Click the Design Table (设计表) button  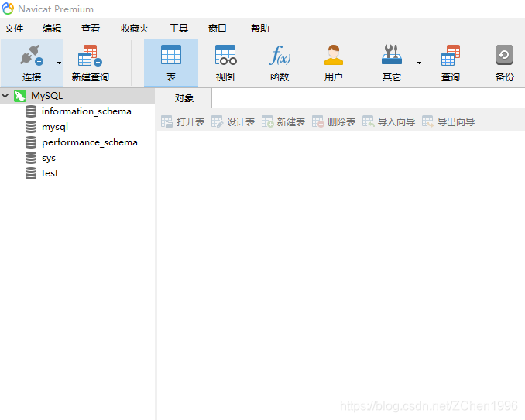point(233,121)
